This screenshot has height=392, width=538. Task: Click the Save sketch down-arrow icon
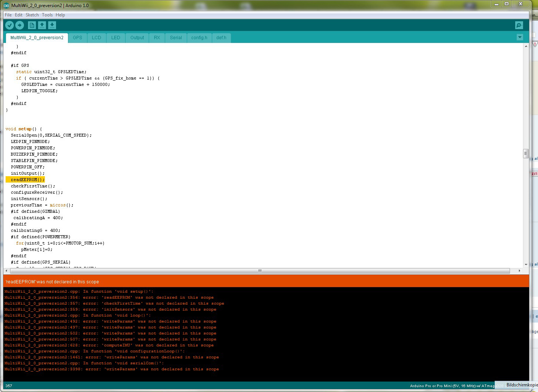[x=52, y=25]
